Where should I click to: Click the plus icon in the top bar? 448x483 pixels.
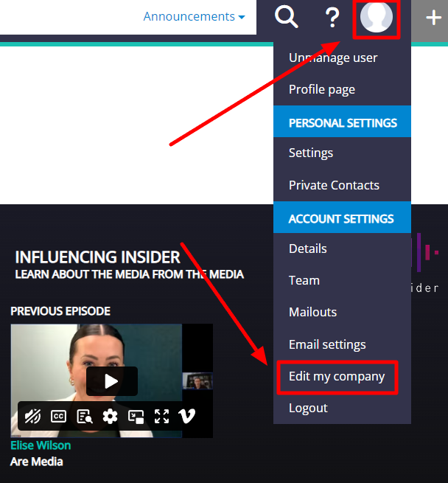click(433, 18)
